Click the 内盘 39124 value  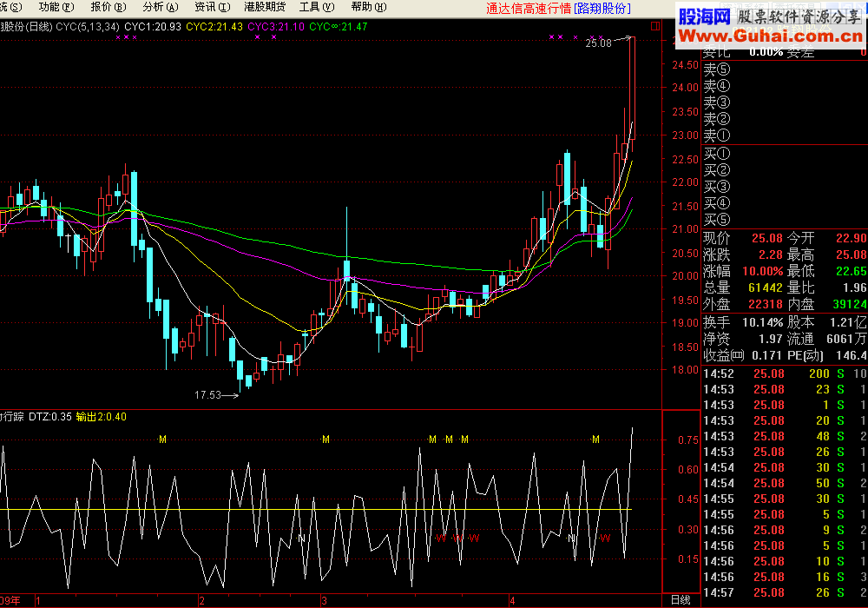tap(850, 304)
